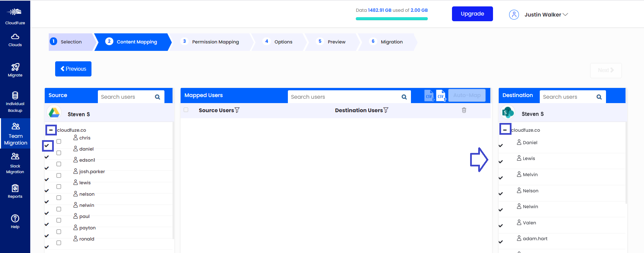The width and height of the screenshot is (644, 253).
Task: Check the checkbox next to user ronald
Action: 59,243
